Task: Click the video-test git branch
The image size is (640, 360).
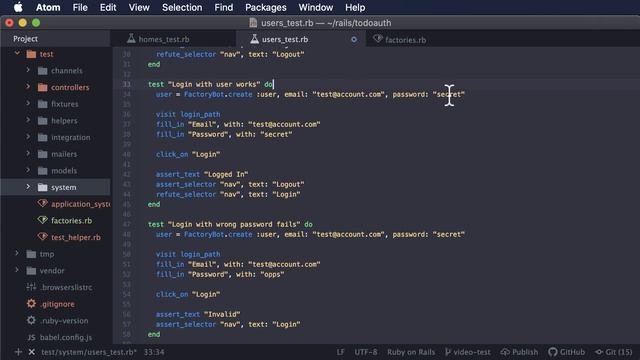Action: [468, 352]
